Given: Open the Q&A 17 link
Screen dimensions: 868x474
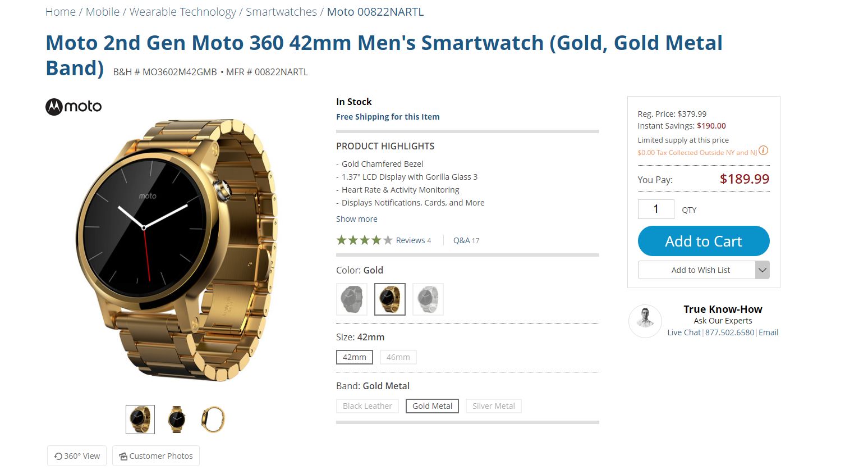Looking at the screenshot, I should coord(466,240).
